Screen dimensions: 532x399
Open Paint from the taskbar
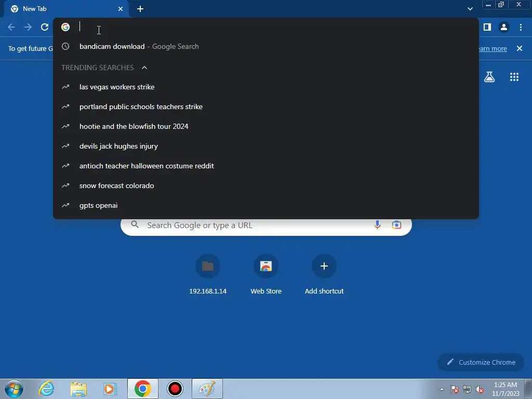pyautogui.click(x=207, y=389)
